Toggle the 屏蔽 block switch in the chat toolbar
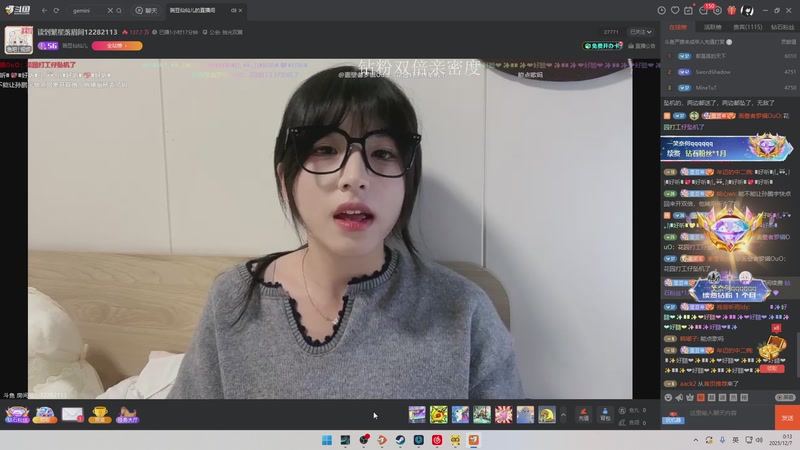Viewport: 800px width, 450px height. click(x=785, y=397)
